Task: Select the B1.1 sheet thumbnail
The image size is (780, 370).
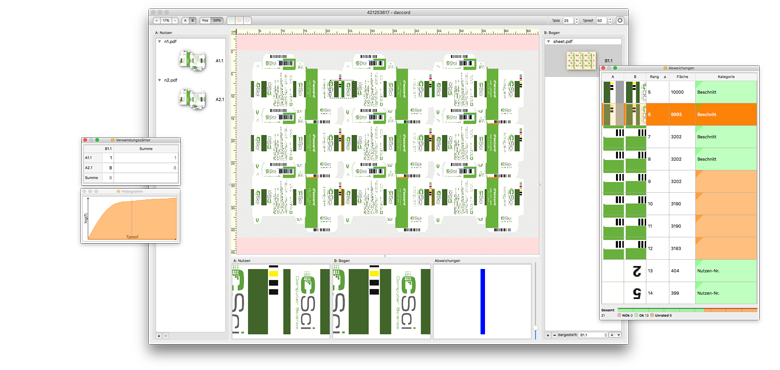Action: 582,60
